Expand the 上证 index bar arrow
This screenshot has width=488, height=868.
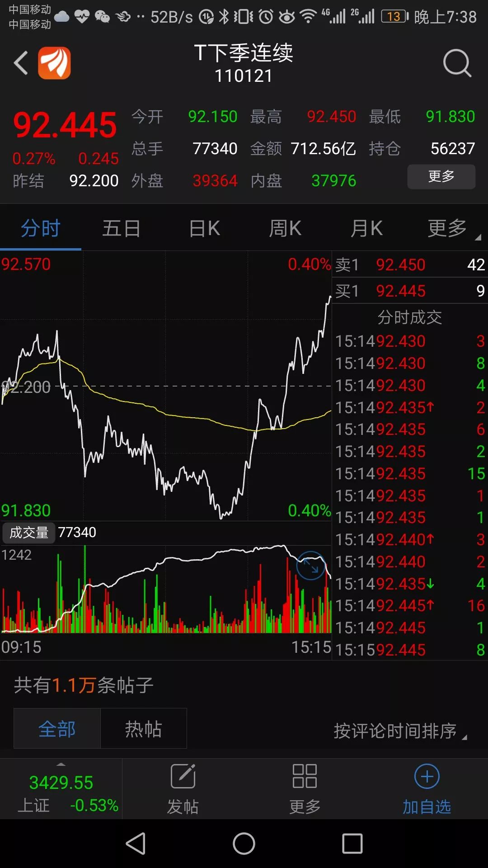pyautogui.click(x=61, y=764)
